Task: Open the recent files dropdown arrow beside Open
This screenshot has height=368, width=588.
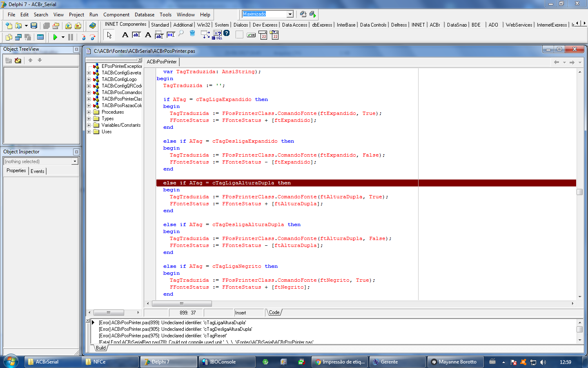Action: click(26, 25)
